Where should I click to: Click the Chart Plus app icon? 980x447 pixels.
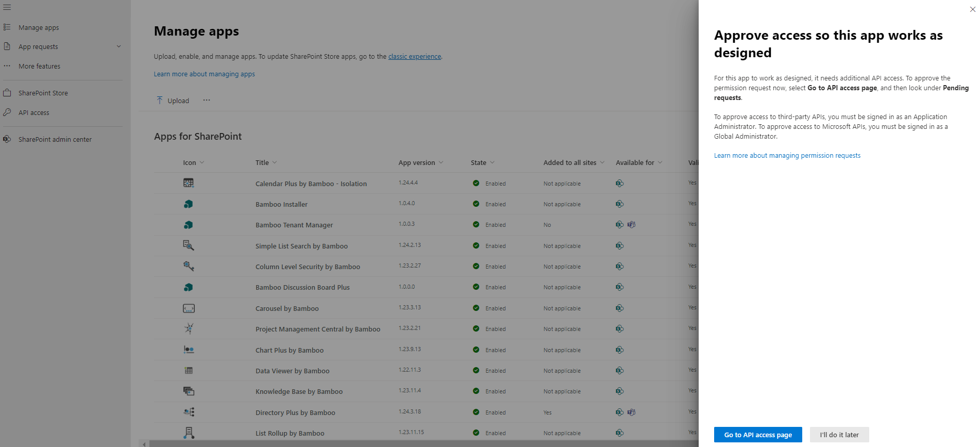189,350
